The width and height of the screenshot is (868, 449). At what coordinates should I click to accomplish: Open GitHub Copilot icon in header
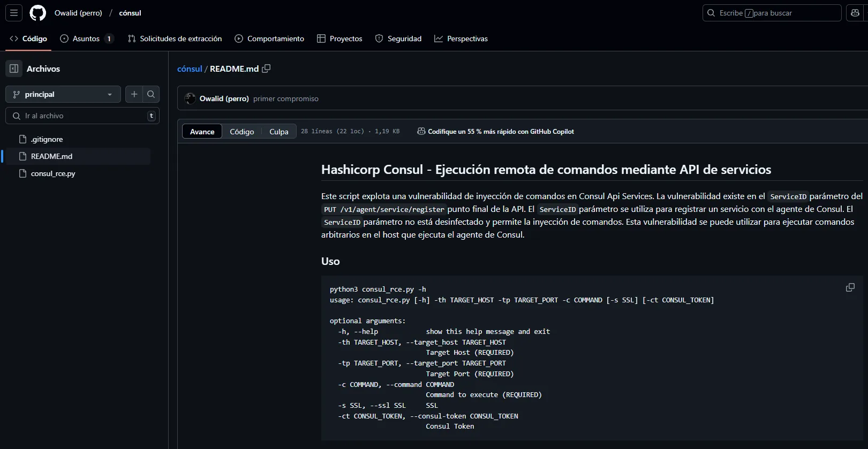click(855, 13)
